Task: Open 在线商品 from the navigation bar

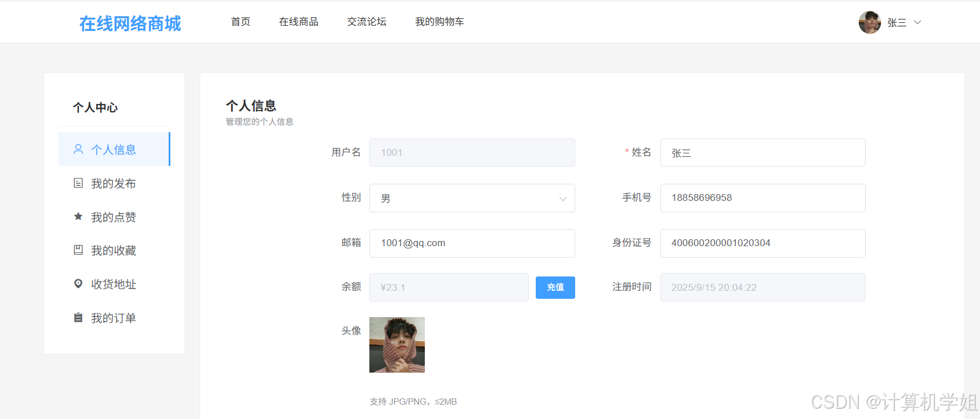Action: point(298,22)
